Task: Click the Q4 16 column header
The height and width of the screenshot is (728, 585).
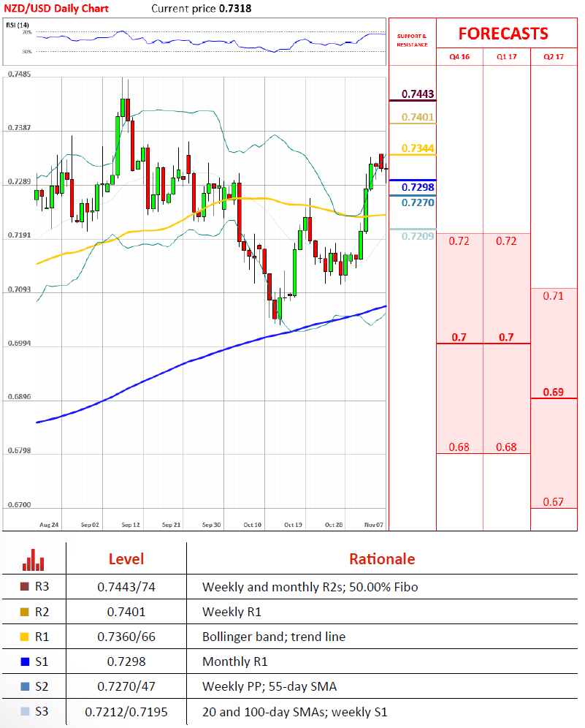Action: coord(459,56)
